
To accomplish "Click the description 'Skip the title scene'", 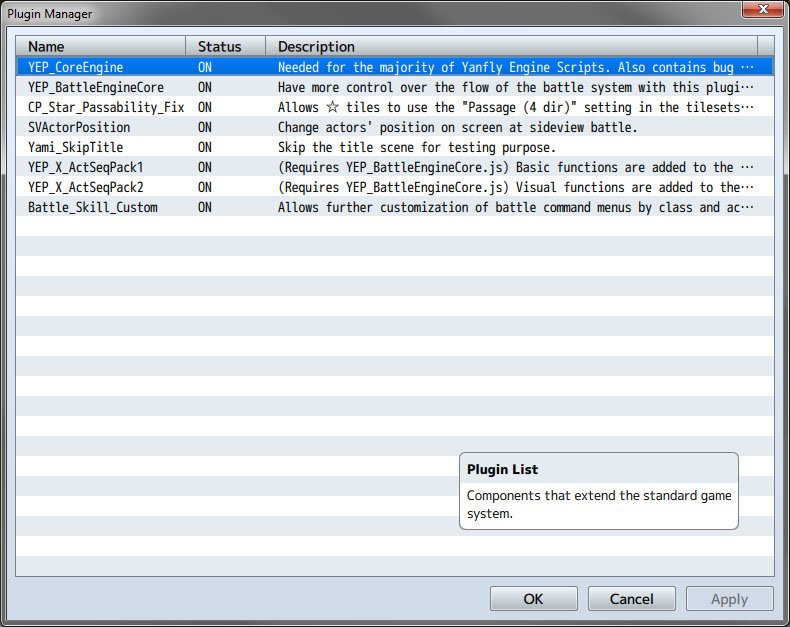I will pos(417,147).
